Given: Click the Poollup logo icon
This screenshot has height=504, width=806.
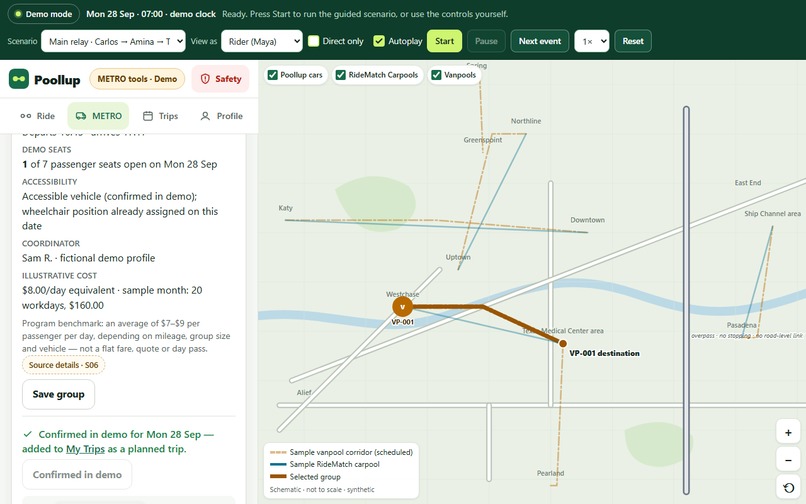Looking at the screenshot, I should (19, 79).
